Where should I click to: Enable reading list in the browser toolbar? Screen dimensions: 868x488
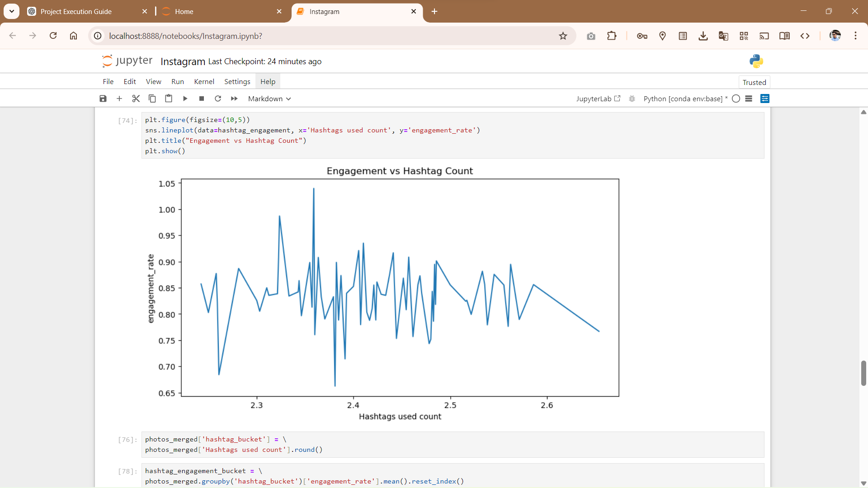click(x=784, y=36)
